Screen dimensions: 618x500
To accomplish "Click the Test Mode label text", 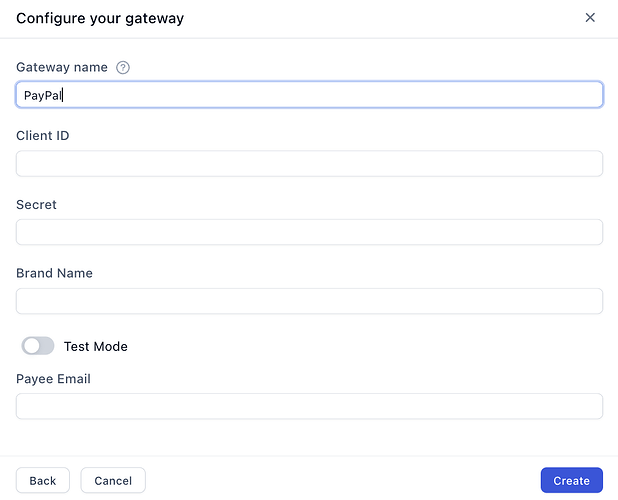I will point(96,347).
